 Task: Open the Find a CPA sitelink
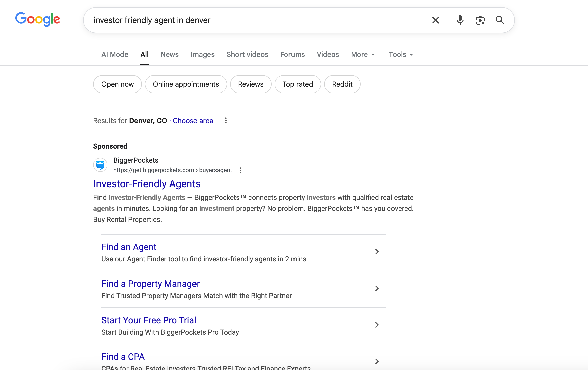[x=123, y=357]
